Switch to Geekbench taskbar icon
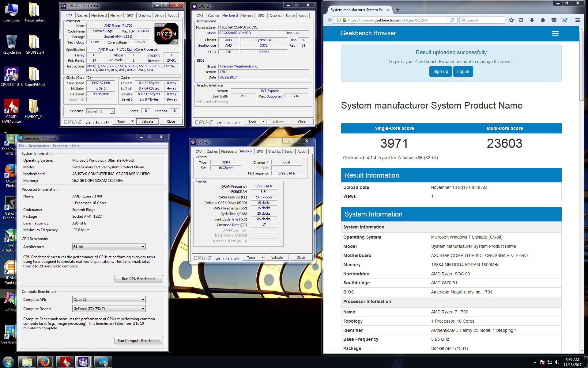This screenshot has height=368, width=588. pos(103,362)
